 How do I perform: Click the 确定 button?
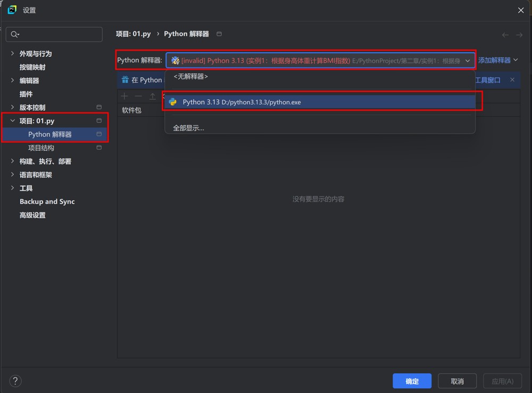point(412,381)
